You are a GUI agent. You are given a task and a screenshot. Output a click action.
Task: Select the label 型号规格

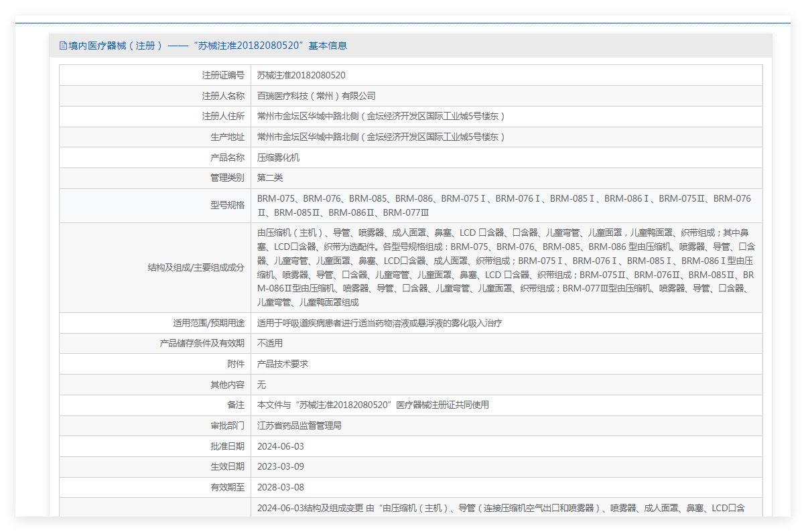227,206
